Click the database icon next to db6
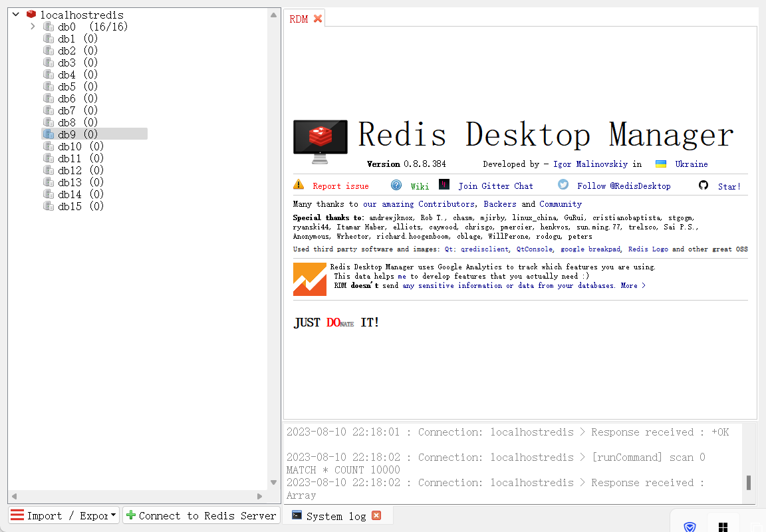The image size is (766, 532). pos(49,98)
